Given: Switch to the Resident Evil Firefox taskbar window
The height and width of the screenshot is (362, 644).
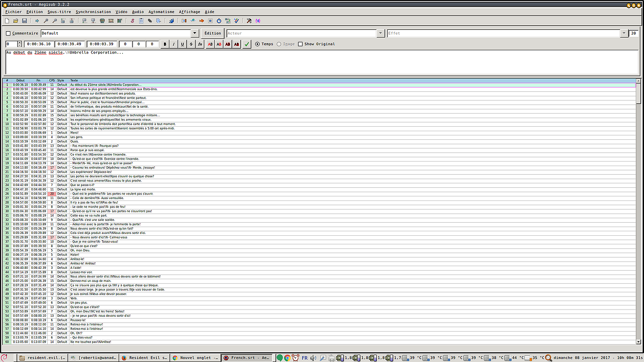Looking at the screenshot, I should pyautogui.click(x=145, y=358).
